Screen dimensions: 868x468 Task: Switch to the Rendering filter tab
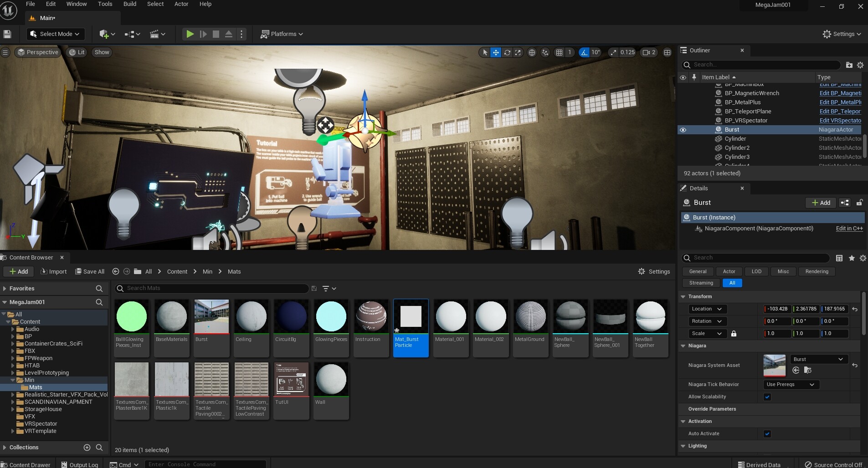pos(817,272)
